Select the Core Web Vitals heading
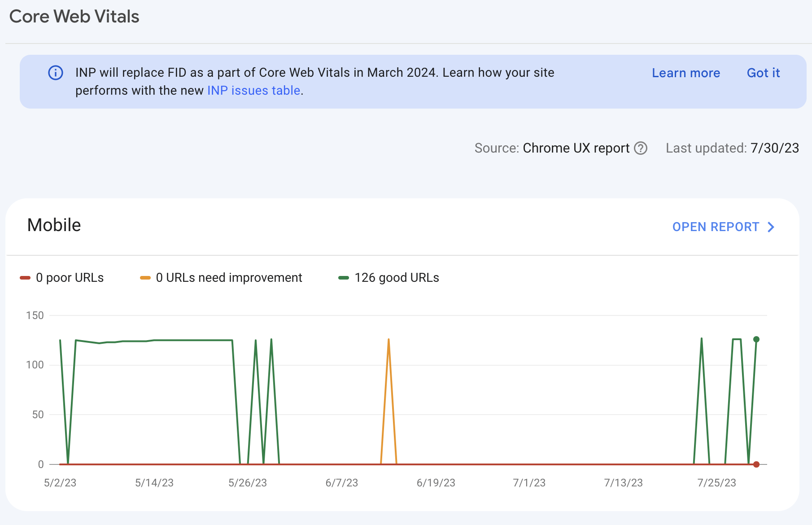This screenshot has width=812, height=525. [x=74, y=16]
